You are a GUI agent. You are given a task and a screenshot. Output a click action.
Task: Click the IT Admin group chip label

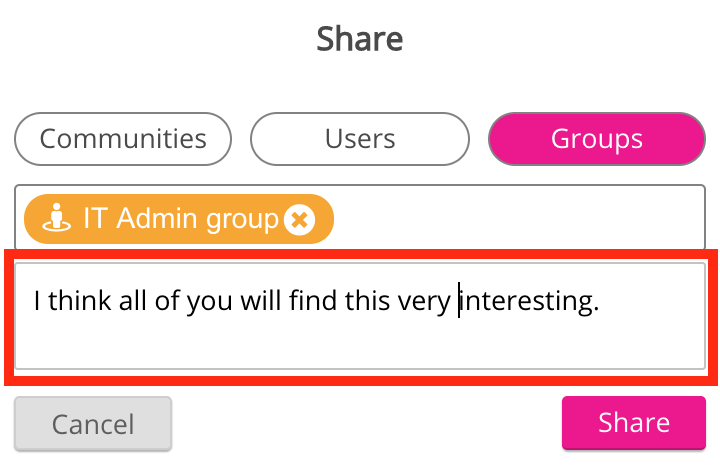180,219
